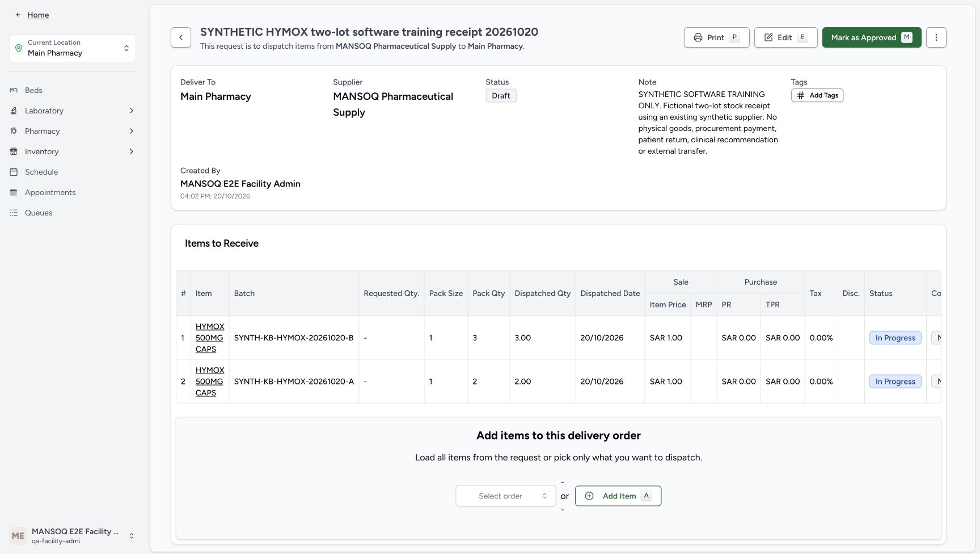Click the Dispatched Qty 2.00 cell
The width and height of the screenshot is (980, 554).
543,382
